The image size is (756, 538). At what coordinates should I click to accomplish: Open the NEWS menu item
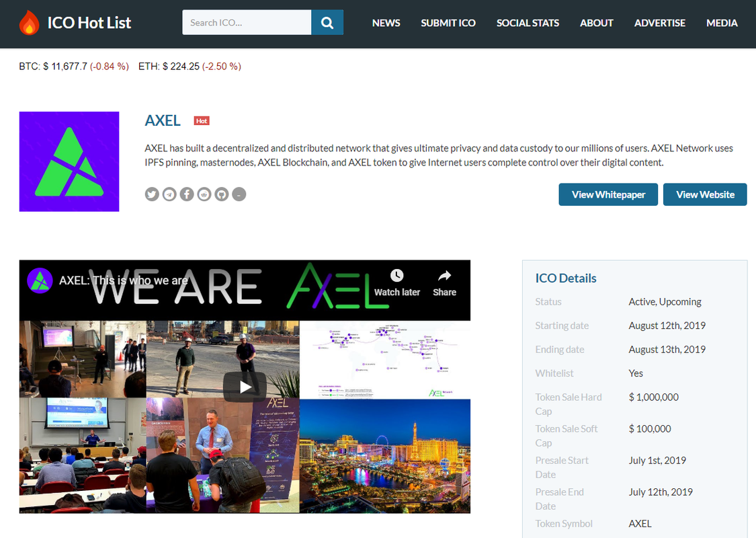click(386, 23)
